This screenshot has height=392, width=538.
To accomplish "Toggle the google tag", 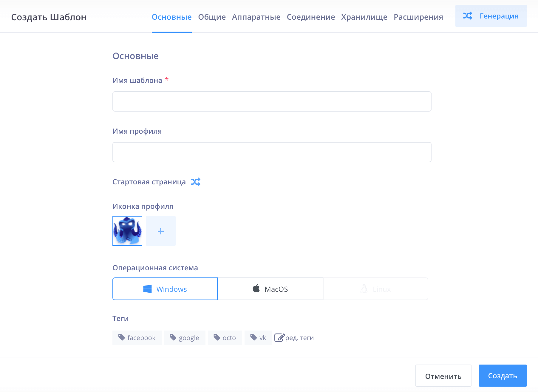I will click(x=185, y=337).
